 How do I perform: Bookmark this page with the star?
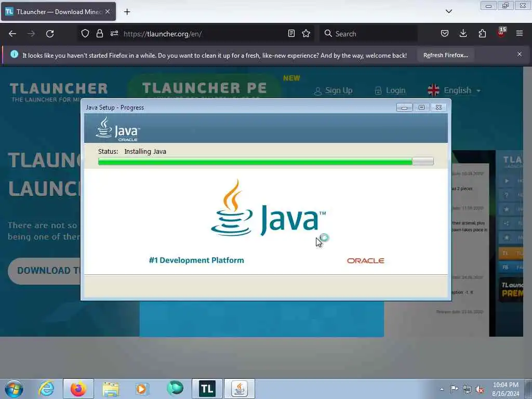(306, 33)
